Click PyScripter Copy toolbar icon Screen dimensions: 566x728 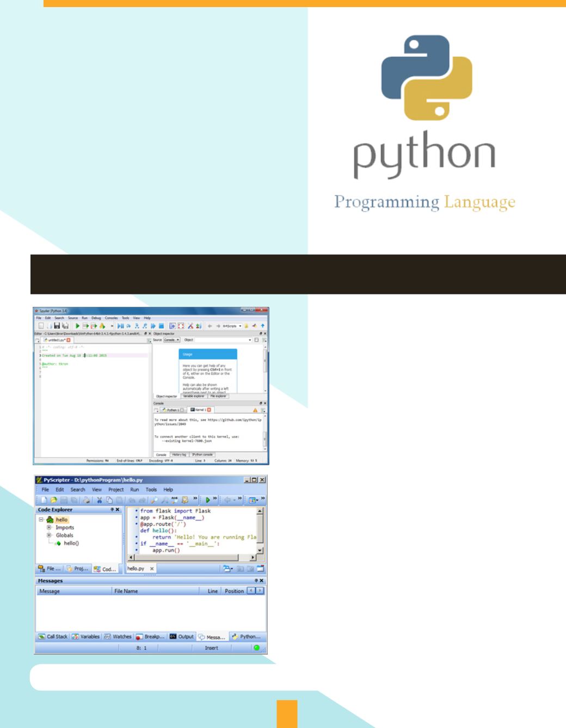(x=109, y=499)
